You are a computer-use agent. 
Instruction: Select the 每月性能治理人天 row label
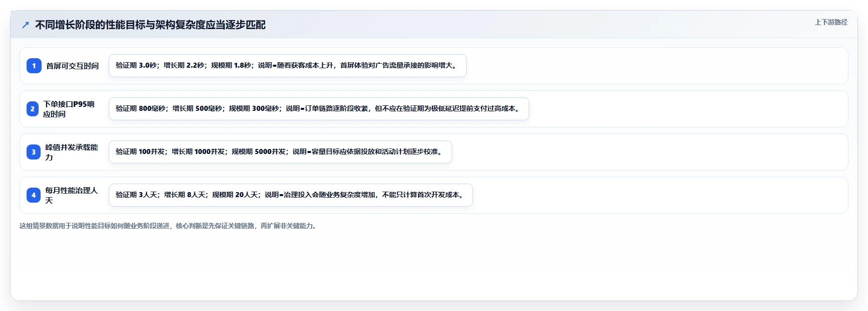(72, 195)
